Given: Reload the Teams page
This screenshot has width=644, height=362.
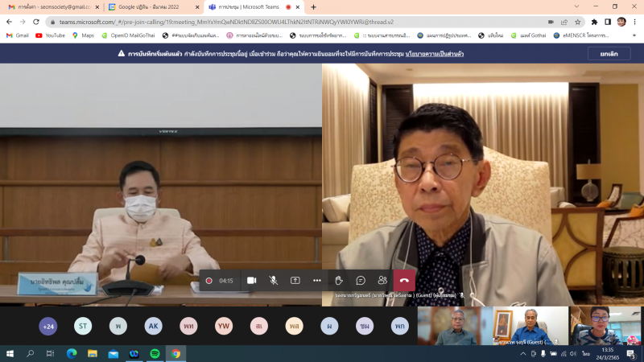Looking at the screenshot, I should (x=36, y=22).
